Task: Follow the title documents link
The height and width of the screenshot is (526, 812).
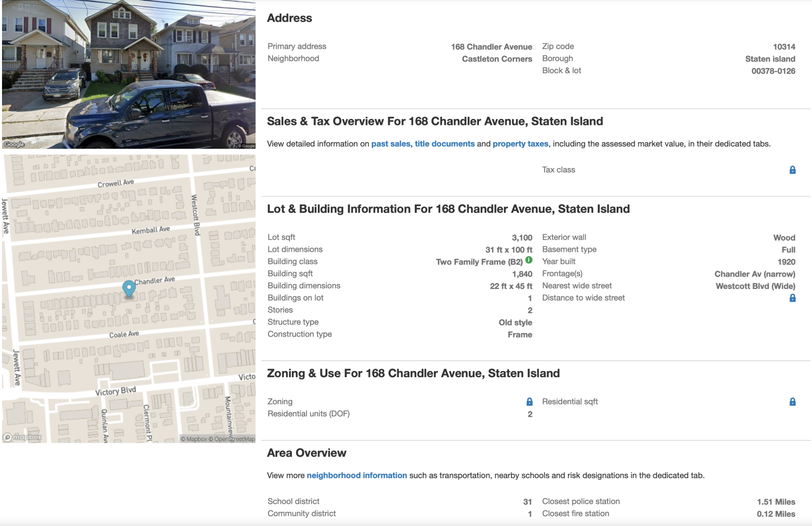Action: click(445, 144)
